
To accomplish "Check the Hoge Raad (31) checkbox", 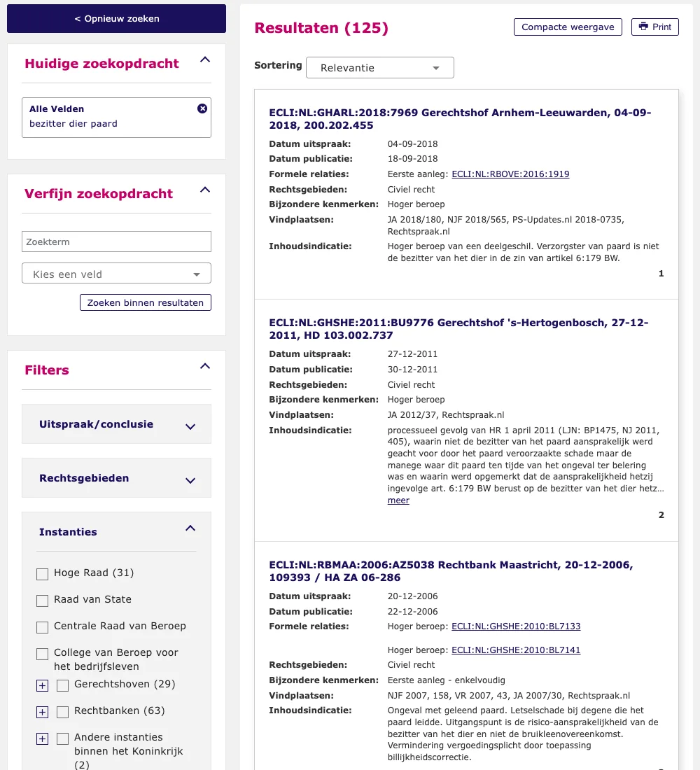I will (x=42, y=574).
